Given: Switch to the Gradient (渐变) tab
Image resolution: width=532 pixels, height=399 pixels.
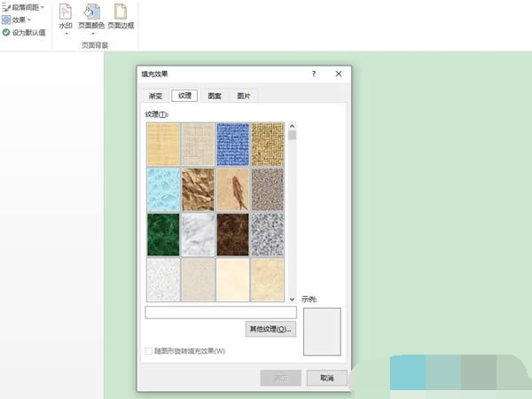Looking at the screenshot, I should click(155, 96).
